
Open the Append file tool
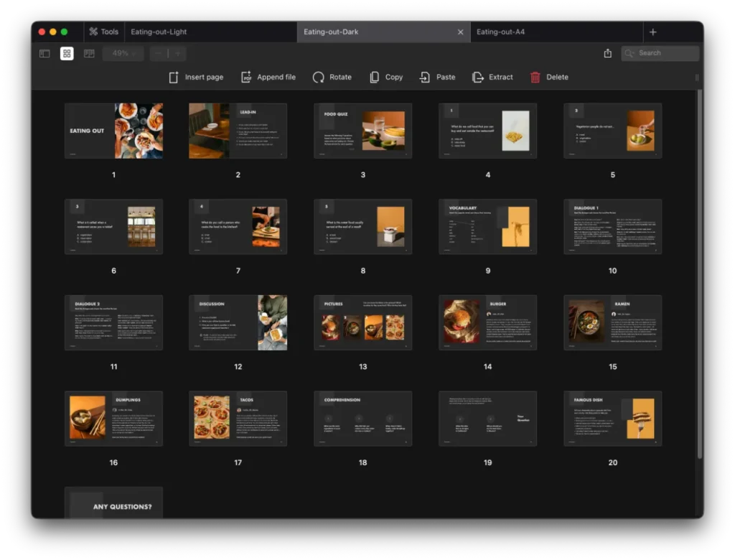pos(268,77)
